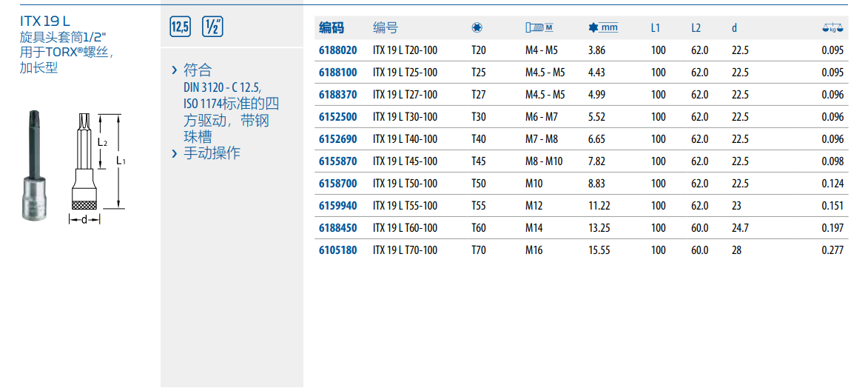Screen dimensions: 868x391
Task: Click the screw thread M column icon
Action: (x=539, y=28)
